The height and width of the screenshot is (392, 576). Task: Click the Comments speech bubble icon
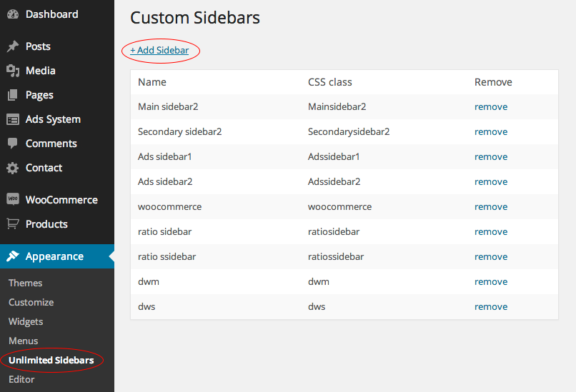pyautogui.click(x=13, y=144)
